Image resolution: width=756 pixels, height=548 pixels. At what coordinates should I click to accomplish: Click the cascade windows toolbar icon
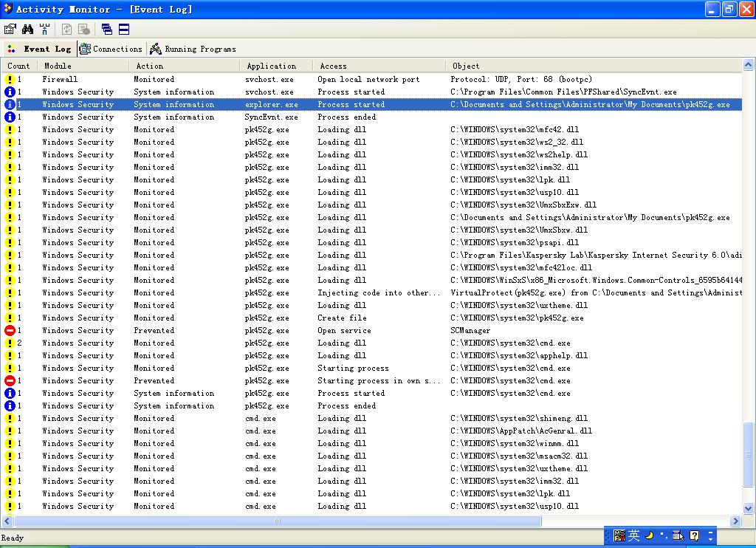(x=107, y=30)
